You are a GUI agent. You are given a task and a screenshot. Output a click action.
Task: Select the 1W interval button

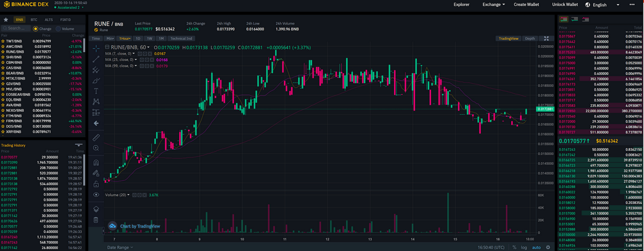149,39
